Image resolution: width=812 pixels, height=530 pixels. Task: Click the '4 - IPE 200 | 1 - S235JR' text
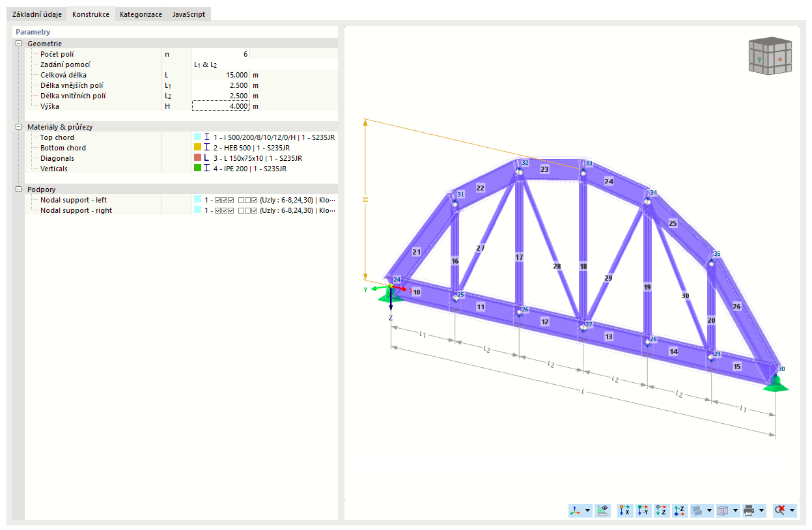coord(250,169)
